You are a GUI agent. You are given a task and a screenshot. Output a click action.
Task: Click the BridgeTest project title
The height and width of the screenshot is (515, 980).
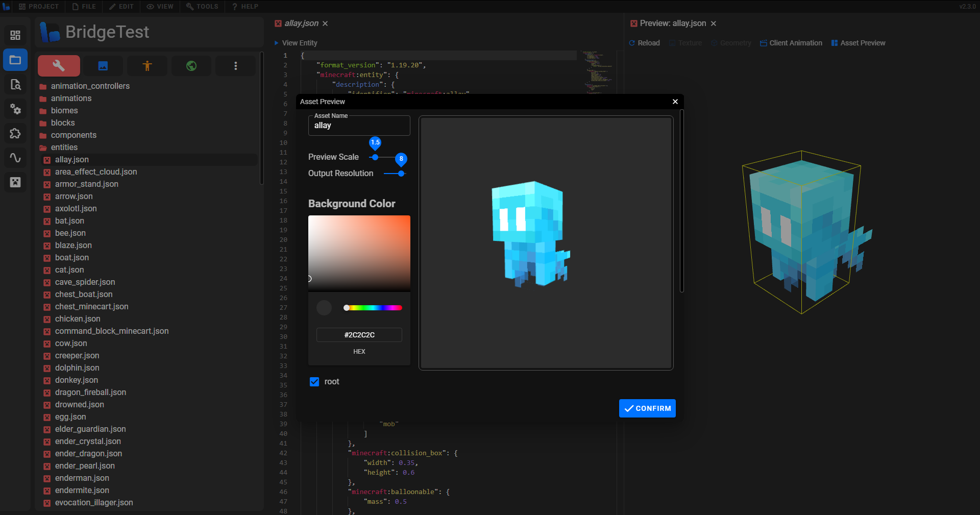coord(107,32)
